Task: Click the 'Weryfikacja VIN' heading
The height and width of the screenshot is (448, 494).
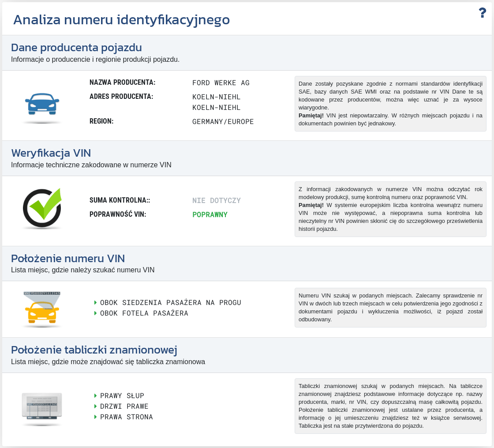Action: (51, 153)
